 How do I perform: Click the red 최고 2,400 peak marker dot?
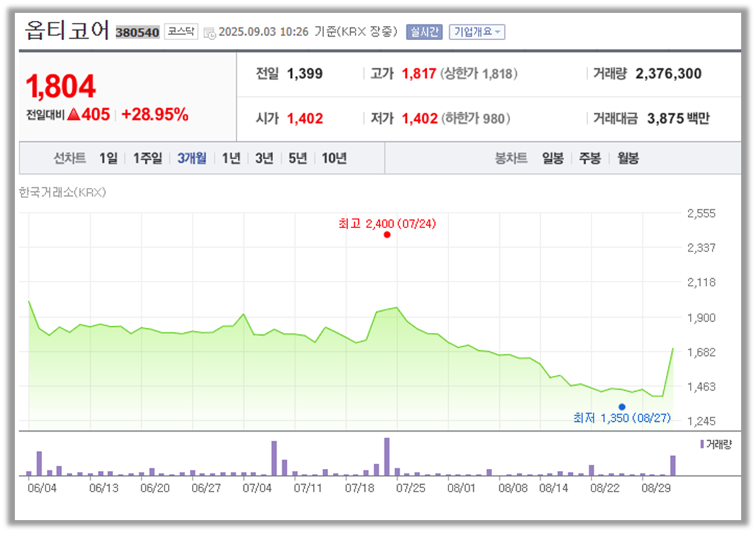pos(387,235)
